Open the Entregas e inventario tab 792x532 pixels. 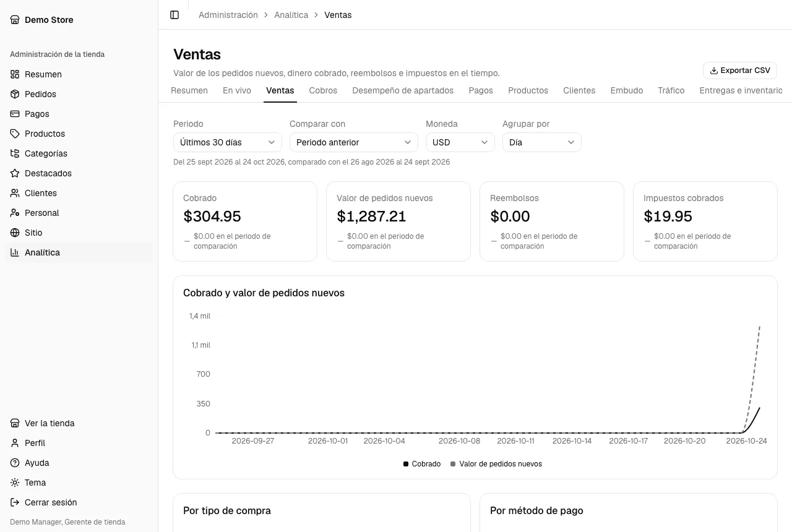[x=741, y=90]
